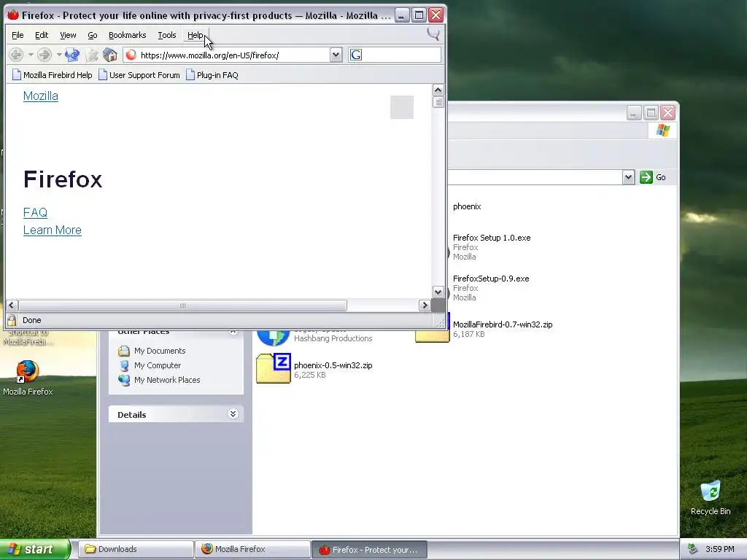Click the vertical scrollbar thumb
The width and height of the screenshot is (747, 560).
click(x=438, y=102)
